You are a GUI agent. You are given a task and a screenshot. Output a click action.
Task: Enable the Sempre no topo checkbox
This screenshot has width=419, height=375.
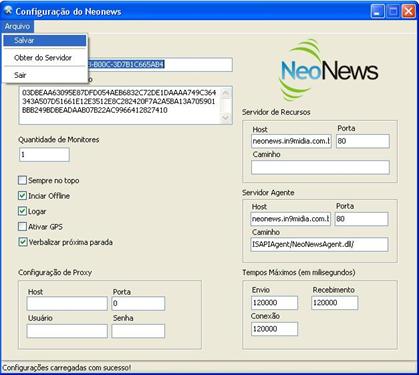tap(22, 181)
